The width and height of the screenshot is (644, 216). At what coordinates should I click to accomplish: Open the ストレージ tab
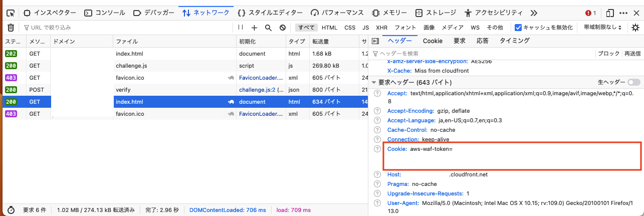[436, 13]
